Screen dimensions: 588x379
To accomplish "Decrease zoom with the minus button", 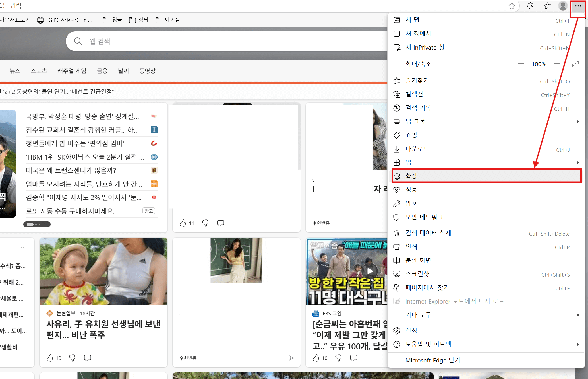I will [x=521, y=64].
